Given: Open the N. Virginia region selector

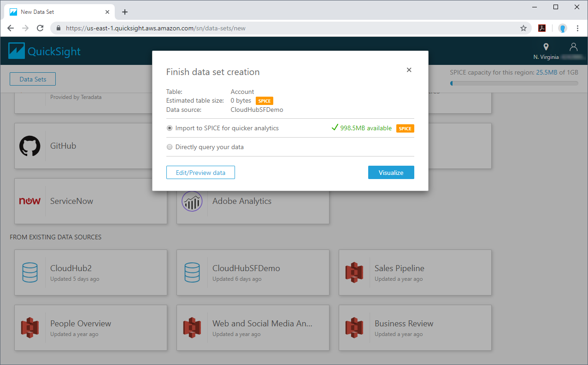Looking at the screenshot, I should pos(546,51).
